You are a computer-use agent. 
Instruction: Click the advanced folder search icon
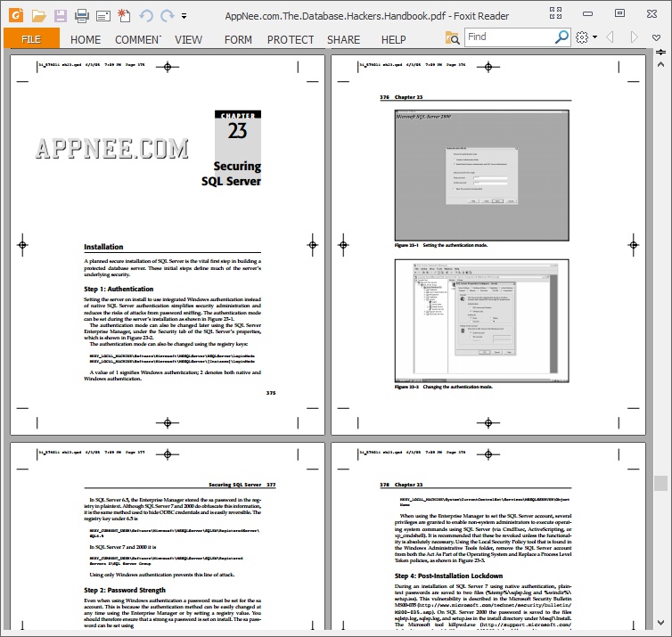[x=452, y=38]
